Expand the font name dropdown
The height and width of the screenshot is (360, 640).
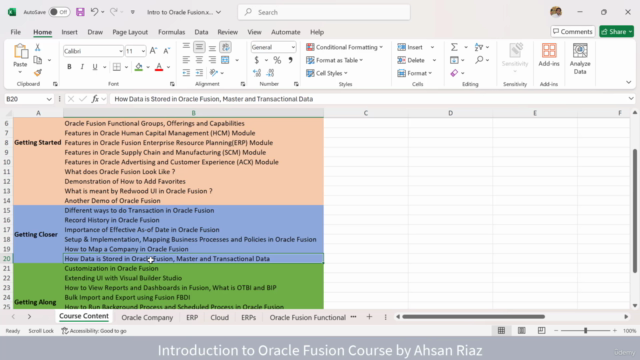[120, 51]
